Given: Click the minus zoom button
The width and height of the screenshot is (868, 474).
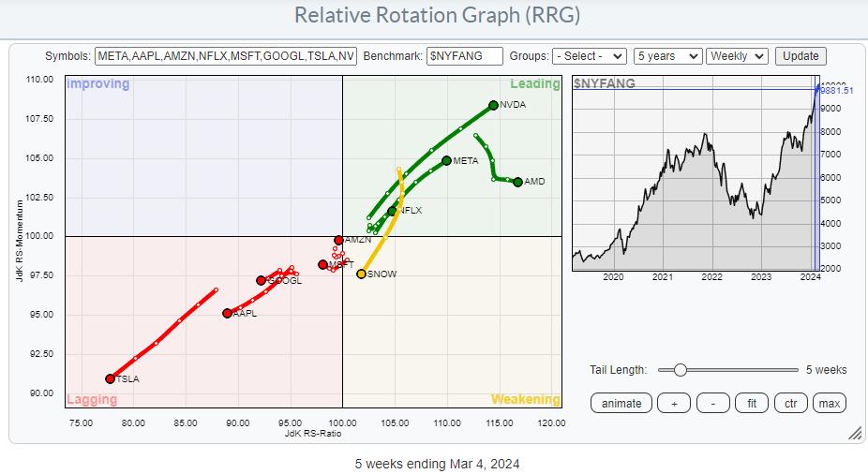Looking at the screenshot, I should (x=713, y=403).
